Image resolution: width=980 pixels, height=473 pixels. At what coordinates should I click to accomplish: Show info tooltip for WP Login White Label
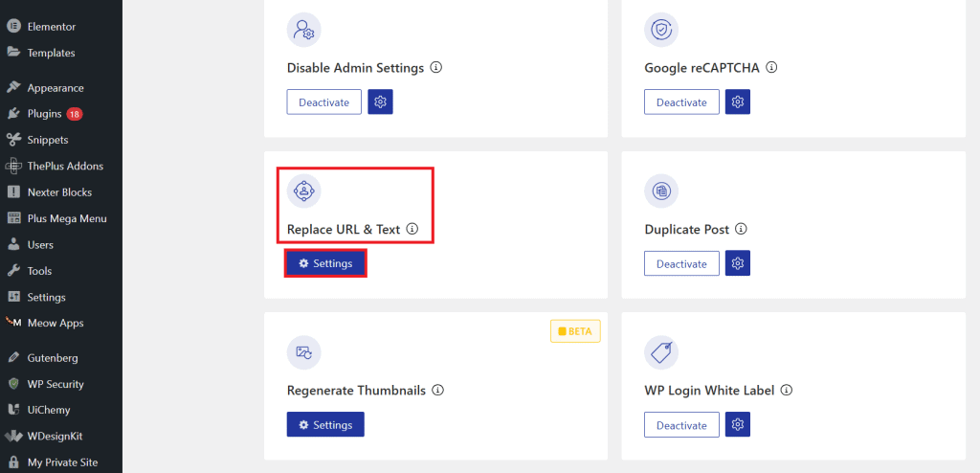point(787,391)
